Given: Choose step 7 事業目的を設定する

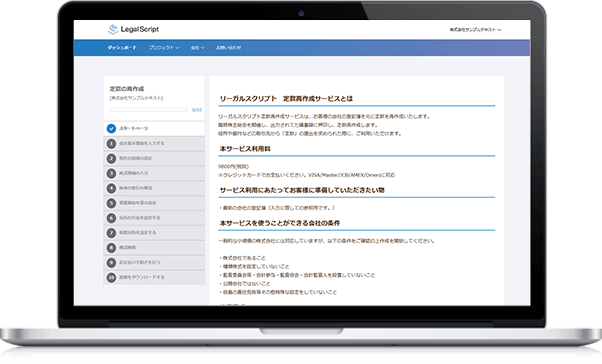Looking at the screenshot, I should point(154,233).
